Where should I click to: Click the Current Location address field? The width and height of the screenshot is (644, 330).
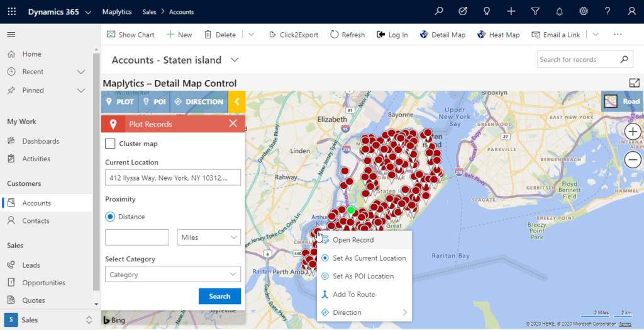(x=173, y=178)
